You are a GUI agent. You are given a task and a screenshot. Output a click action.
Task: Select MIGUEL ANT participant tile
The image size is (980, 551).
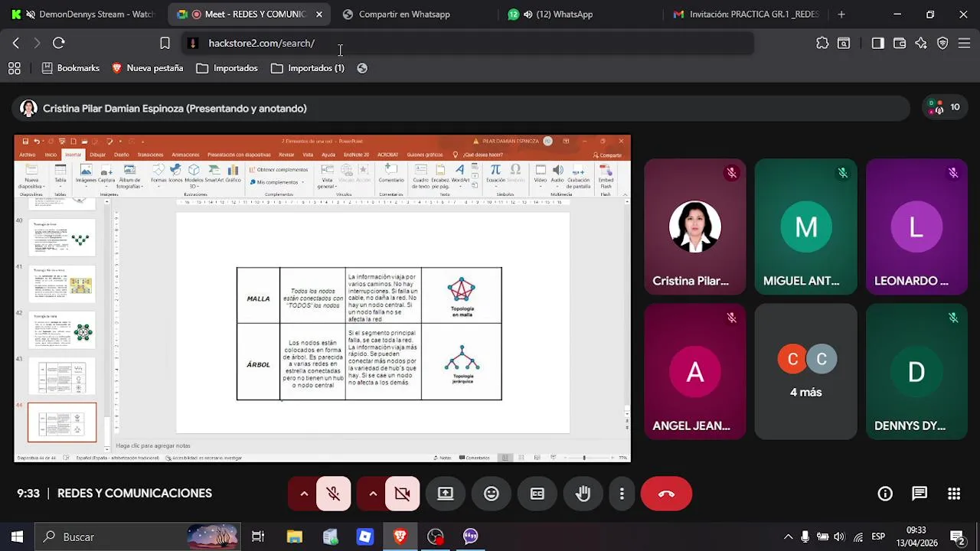[x=805, y=227]
